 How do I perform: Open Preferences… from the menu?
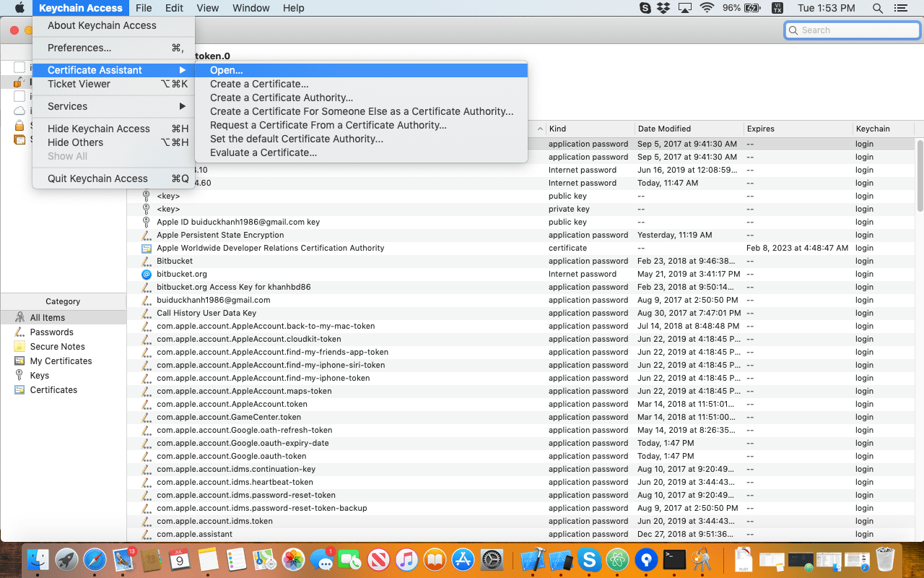113,48
